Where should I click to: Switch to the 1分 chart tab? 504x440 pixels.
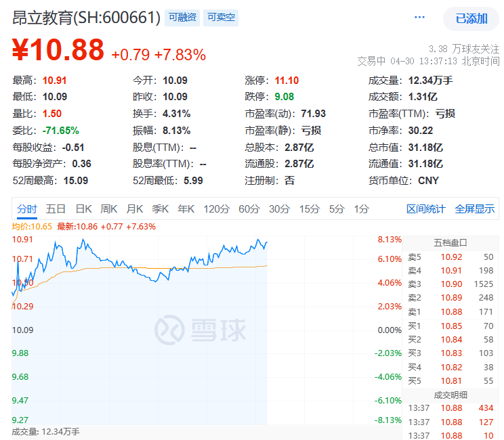[x=361, y=209]
